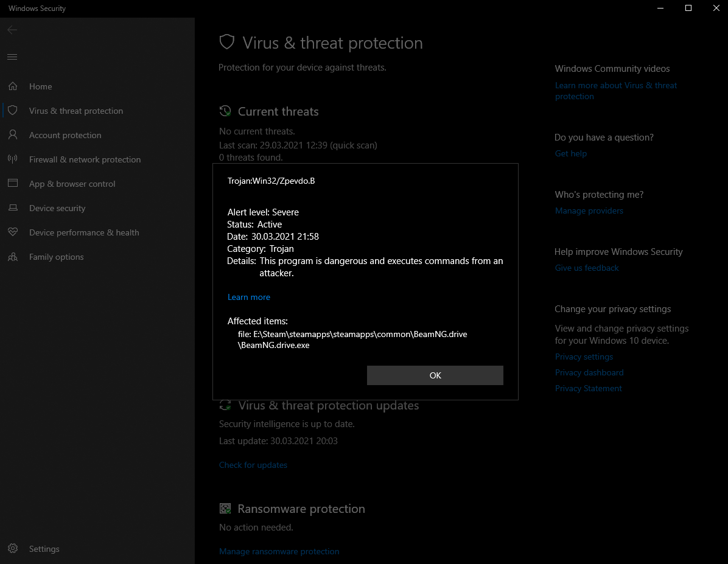
Task: Open the hamburger navigation menu
Action: point(13,57)
